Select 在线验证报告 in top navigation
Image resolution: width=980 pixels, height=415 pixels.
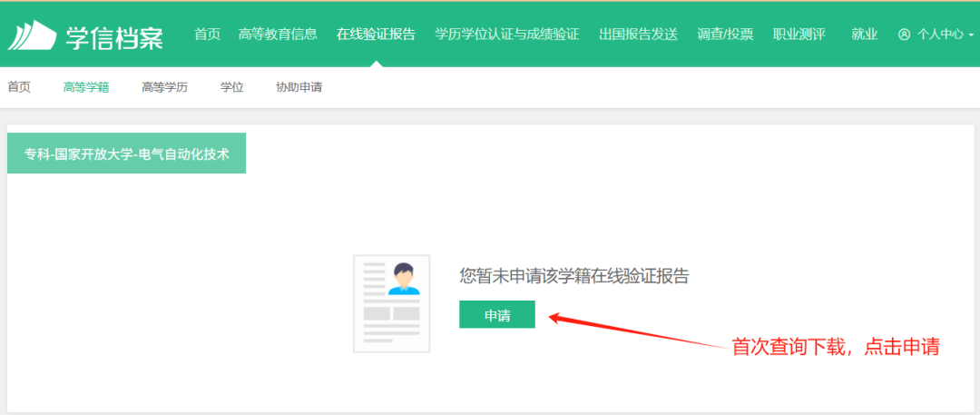[x=376, y=35]
